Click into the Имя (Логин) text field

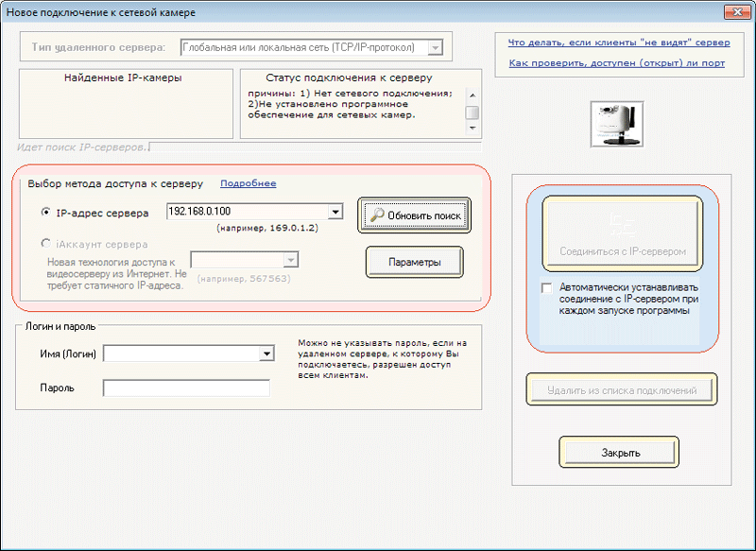181,353
